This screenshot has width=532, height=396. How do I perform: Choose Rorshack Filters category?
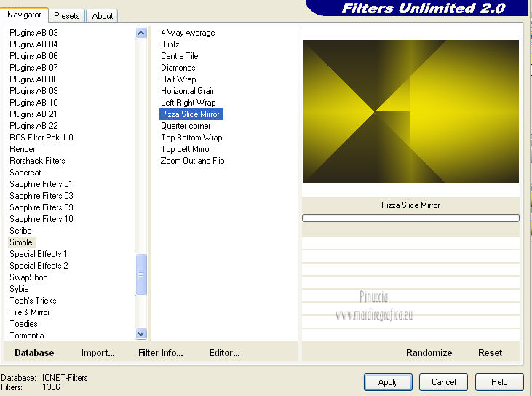pos(37,160)
